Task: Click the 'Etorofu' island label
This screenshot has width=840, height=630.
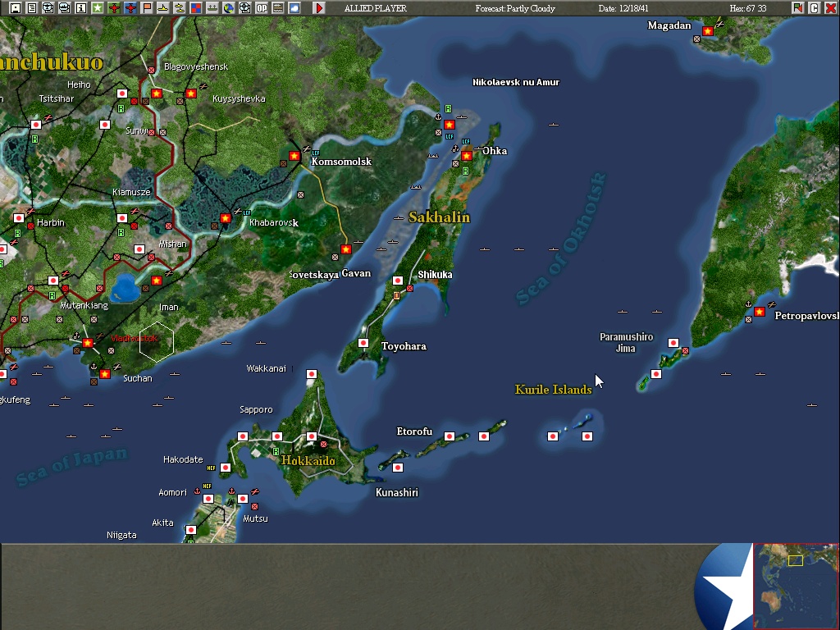Action: 414,431
